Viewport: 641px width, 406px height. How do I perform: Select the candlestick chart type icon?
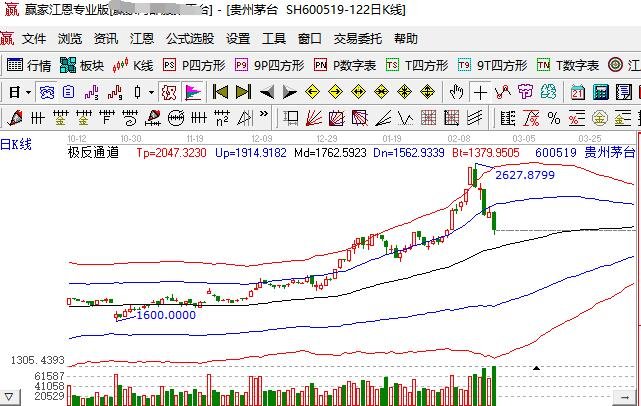pyautogui.click(x=137, y=92)
